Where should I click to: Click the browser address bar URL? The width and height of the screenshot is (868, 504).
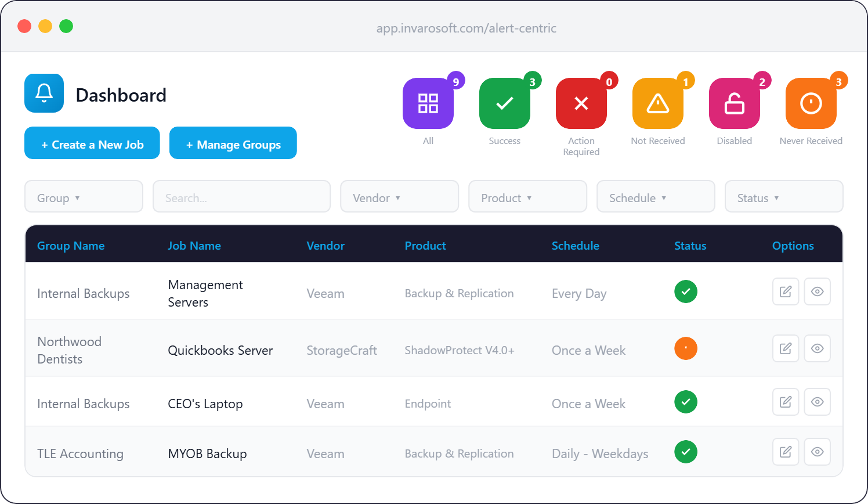(x=466, y=28)
